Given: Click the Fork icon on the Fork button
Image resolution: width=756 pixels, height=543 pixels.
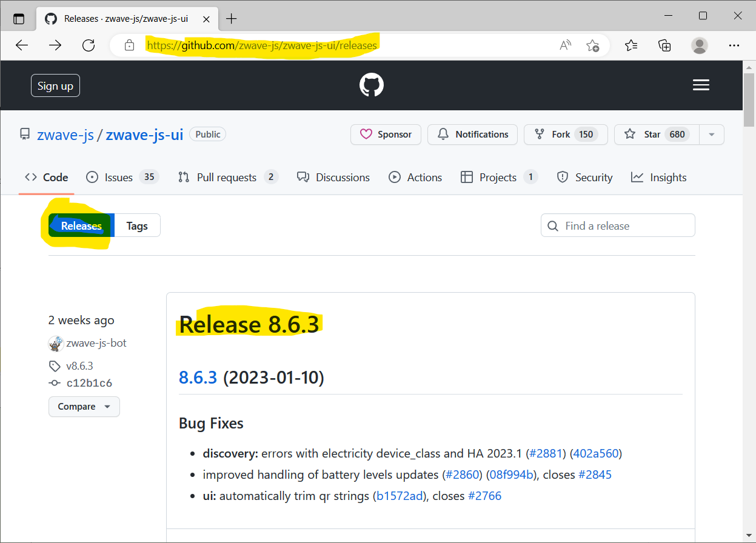Looking at the screenshot, I should (540, 134).
